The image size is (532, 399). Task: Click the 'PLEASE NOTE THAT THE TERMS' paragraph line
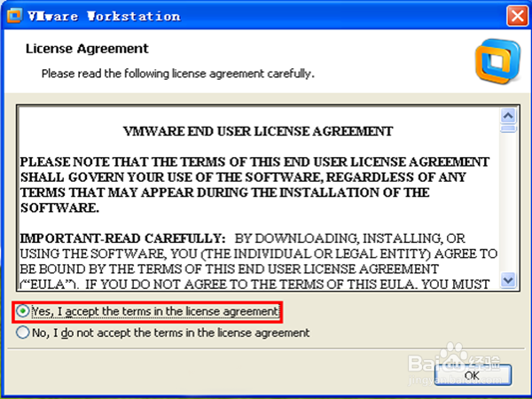point(254,162)
